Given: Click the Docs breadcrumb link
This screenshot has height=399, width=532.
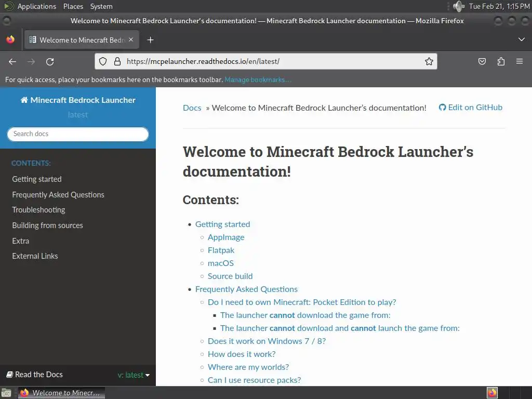Looking at the screenshot, I should 192,108.
